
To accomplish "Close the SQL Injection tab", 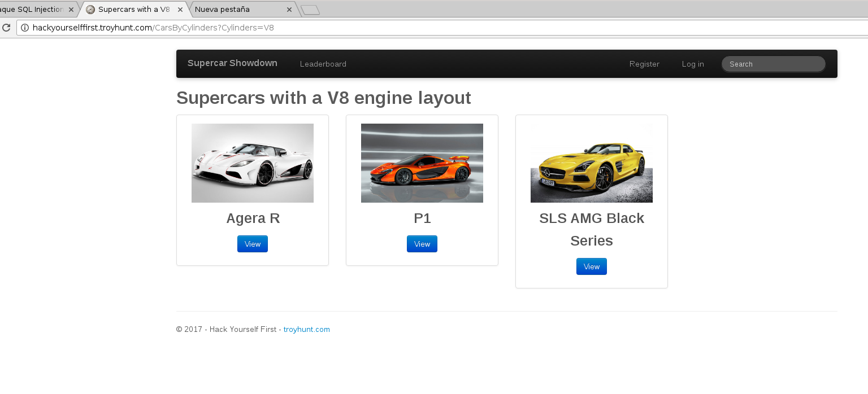I will coord(71,10).
